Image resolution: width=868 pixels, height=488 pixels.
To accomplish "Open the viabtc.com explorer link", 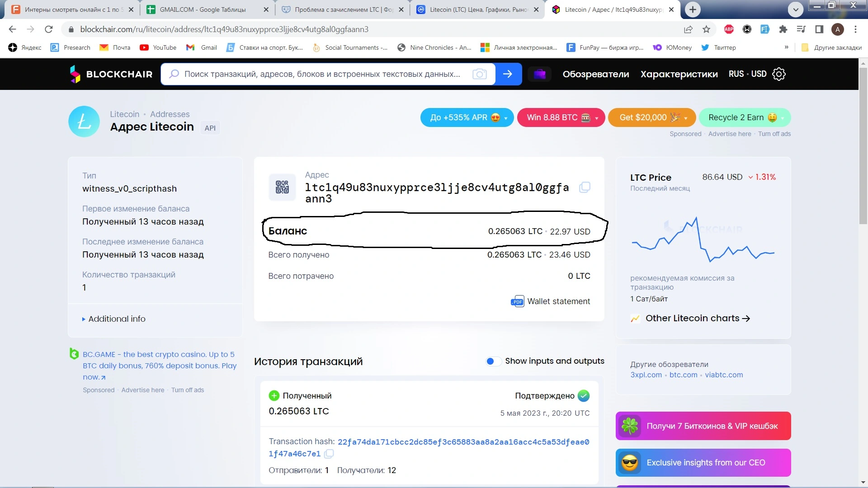I will (724, 375).
